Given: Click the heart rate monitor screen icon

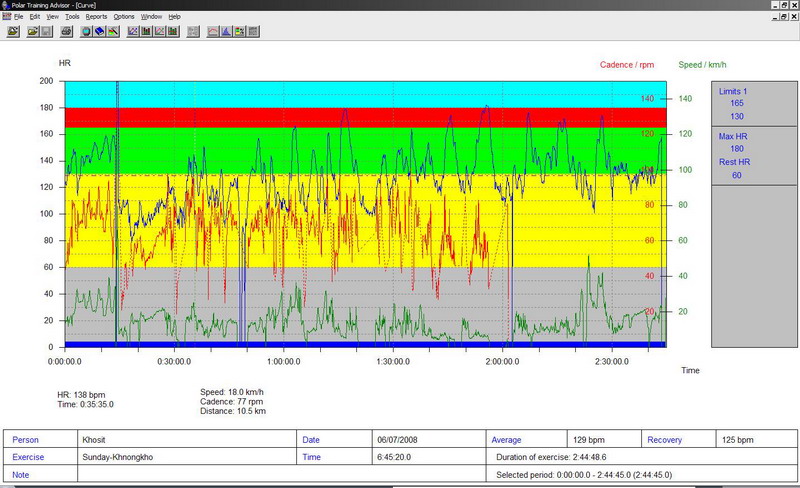Looking at the screenshot, I should (85, 31).
